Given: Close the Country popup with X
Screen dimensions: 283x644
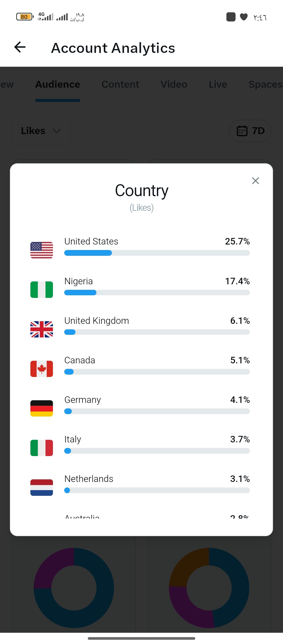Looking at the screenshot, I should [255, 181].
